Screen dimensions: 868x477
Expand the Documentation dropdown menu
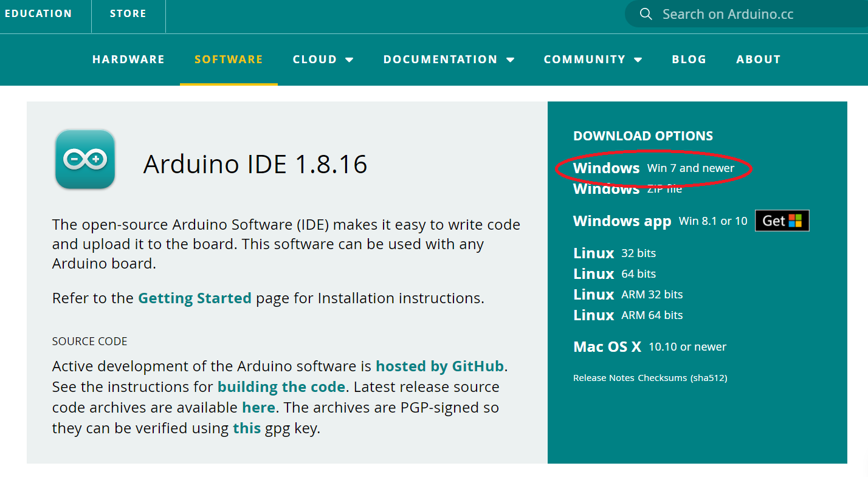click(449, 59)
